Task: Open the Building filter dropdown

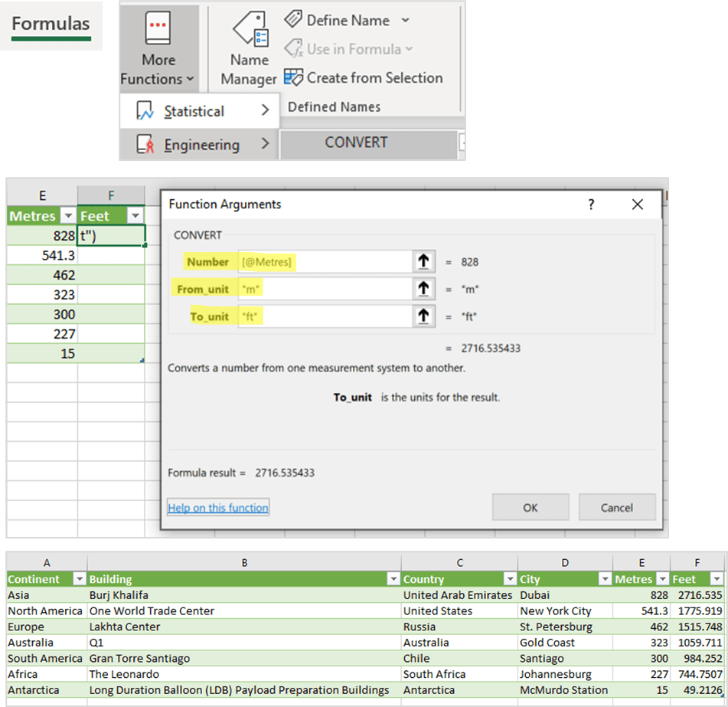Action: coord(393,579)
